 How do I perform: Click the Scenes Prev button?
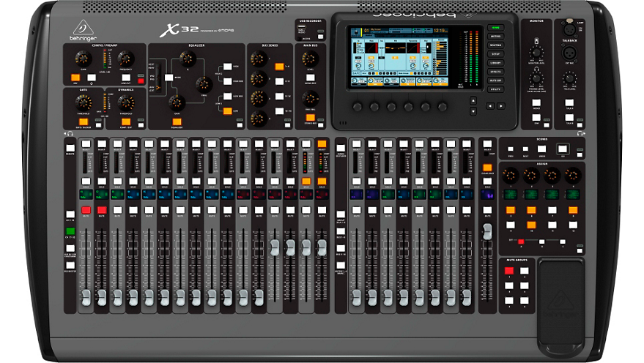pyautogui.click(x=511, y=149)
